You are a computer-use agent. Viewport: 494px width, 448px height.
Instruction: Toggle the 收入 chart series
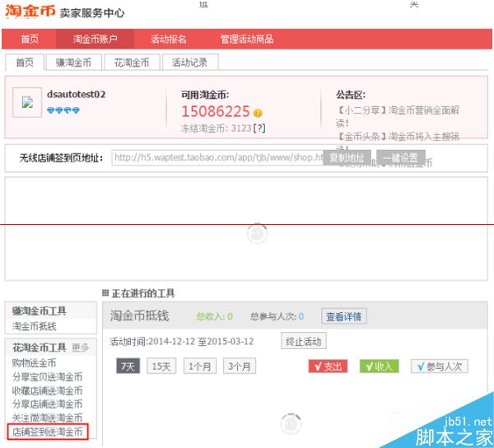pos(380,366)
